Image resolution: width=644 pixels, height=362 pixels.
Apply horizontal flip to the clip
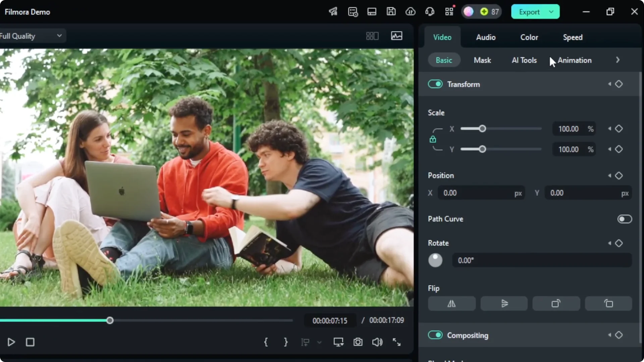click(451, 303)
